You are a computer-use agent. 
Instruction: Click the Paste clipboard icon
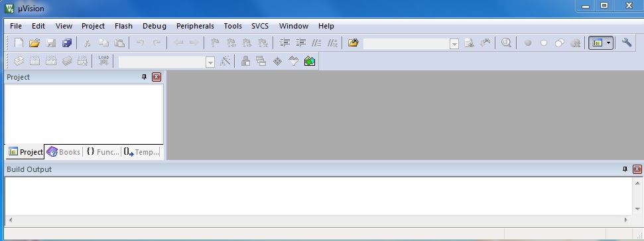pos(119,42)
